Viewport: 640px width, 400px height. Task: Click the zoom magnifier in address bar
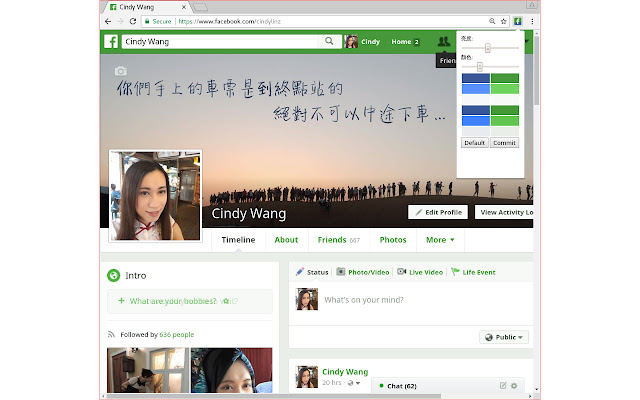click(492, 21)
